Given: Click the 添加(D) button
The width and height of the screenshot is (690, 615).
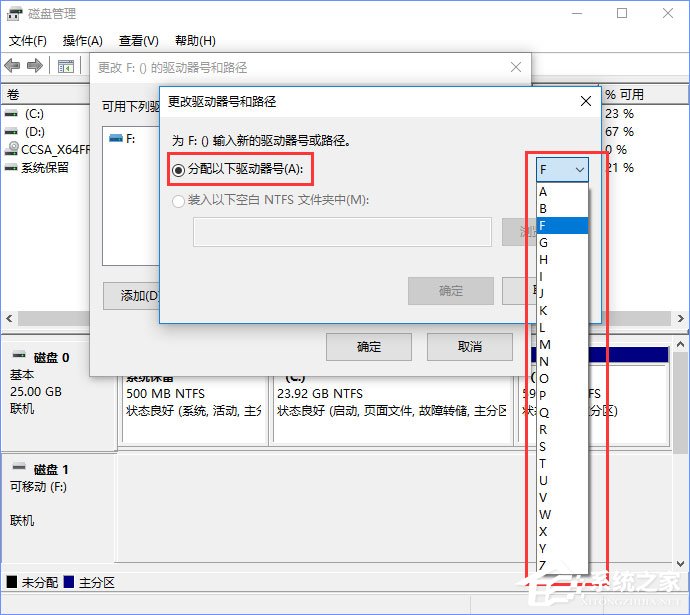Looking at the screenshot, I should tap(132, 296).
